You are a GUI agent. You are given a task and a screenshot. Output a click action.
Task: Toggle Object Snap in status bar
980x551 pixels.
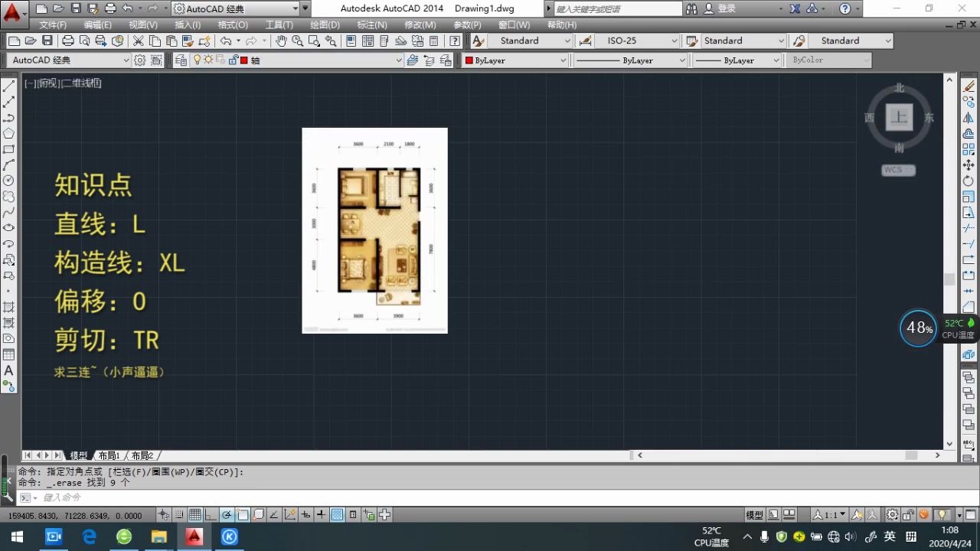(243, 515)
